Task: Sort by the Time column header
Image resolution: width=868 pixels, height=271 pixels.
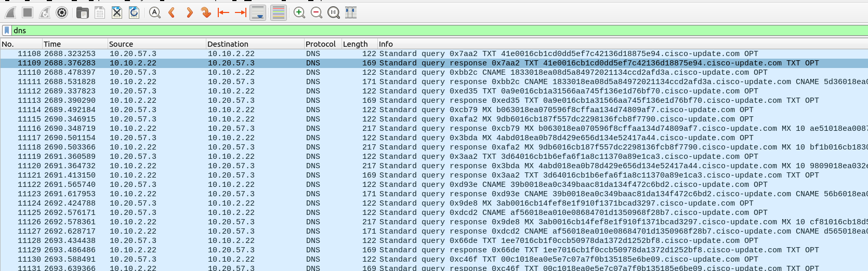Action: click(75, 44)
